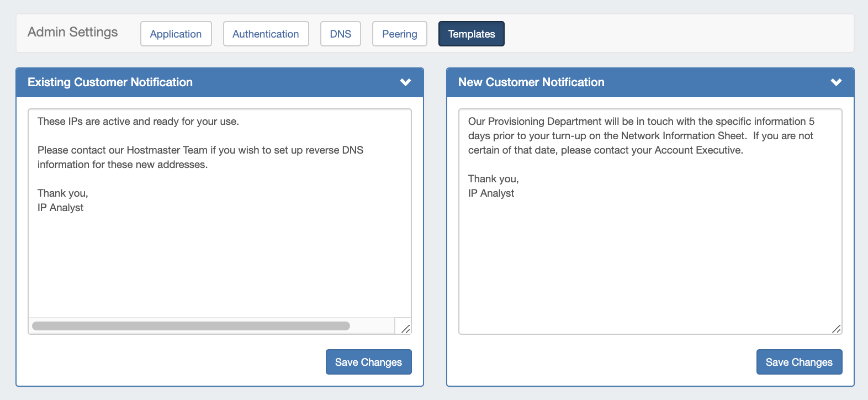This screenshot has width=868, height=400.
Task: Open the Application settings tab
Action: pyautogui.click(x=176, y=34)
